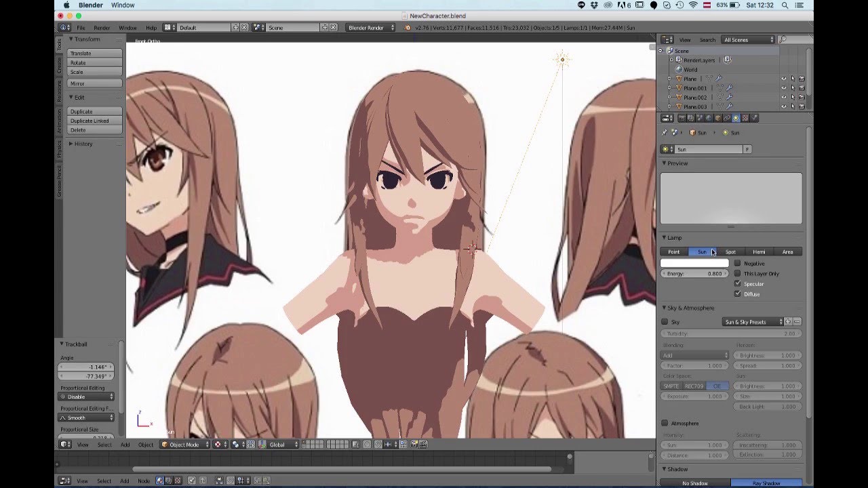
Task: Select the material node tree icon
Action: 159,481
